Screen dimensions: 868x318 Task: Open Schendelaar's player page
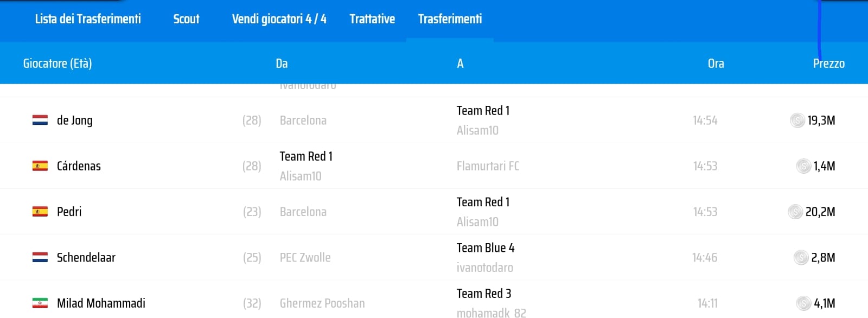pyautogui.click(x=86, y=258)
